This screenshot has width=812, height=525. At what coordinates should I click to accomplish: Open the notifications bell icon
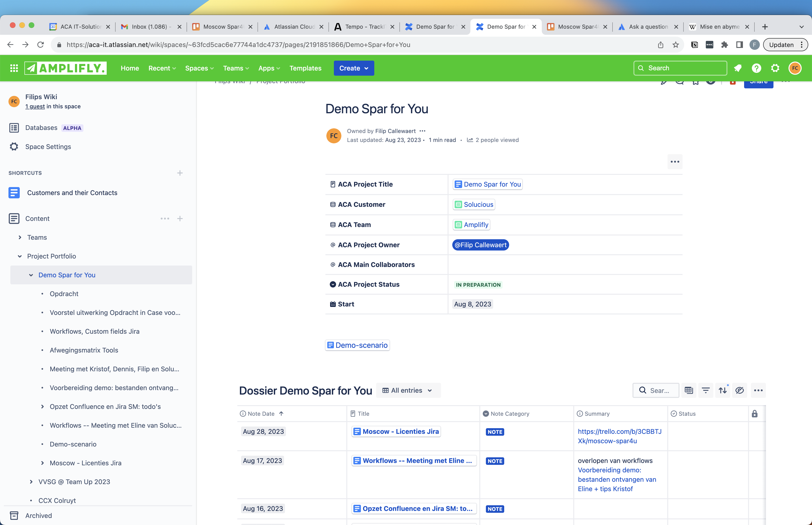point(738,68)
